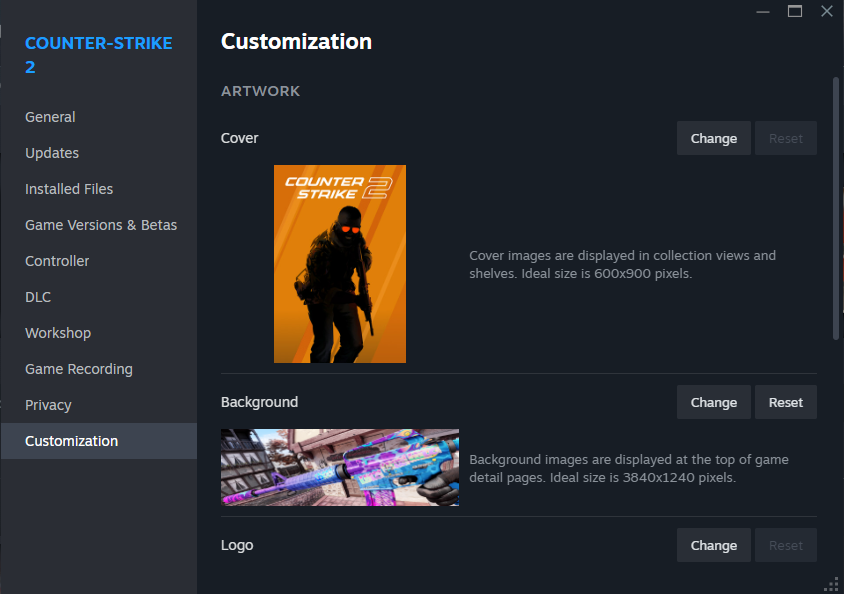Click the COUNTER-STRIKE 2 title text
The width and height of the screenshot is (844, 594).
[99, 55]
